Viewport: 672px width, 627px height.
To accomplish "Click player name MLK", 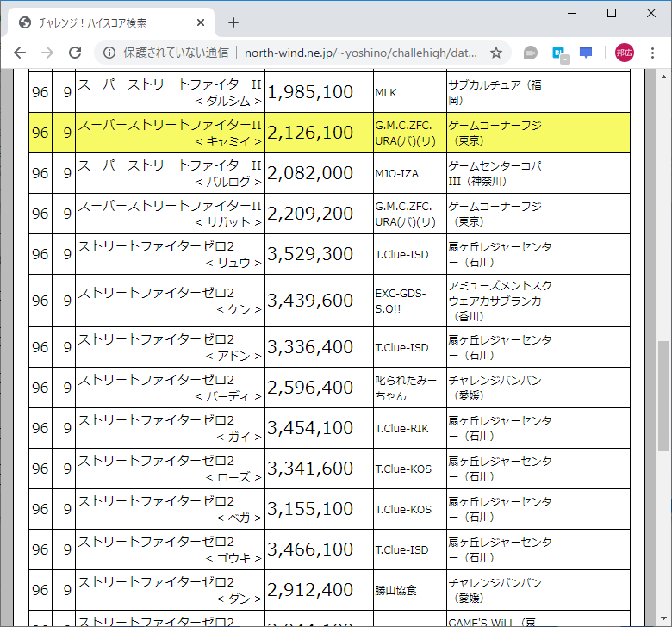I will (386, 92).
